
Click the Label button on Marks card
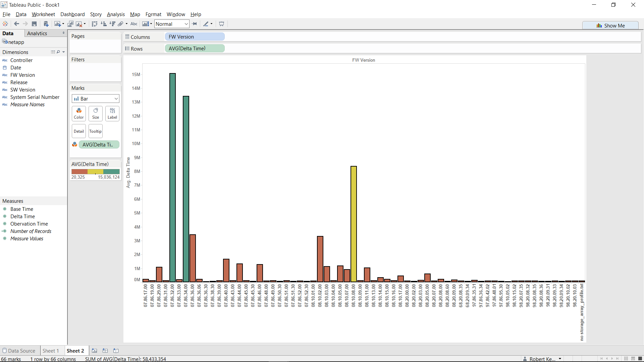[112, 113]
